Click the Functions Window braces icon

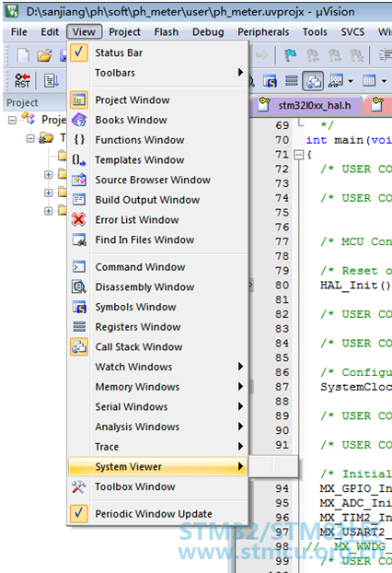tap(79, 140)
